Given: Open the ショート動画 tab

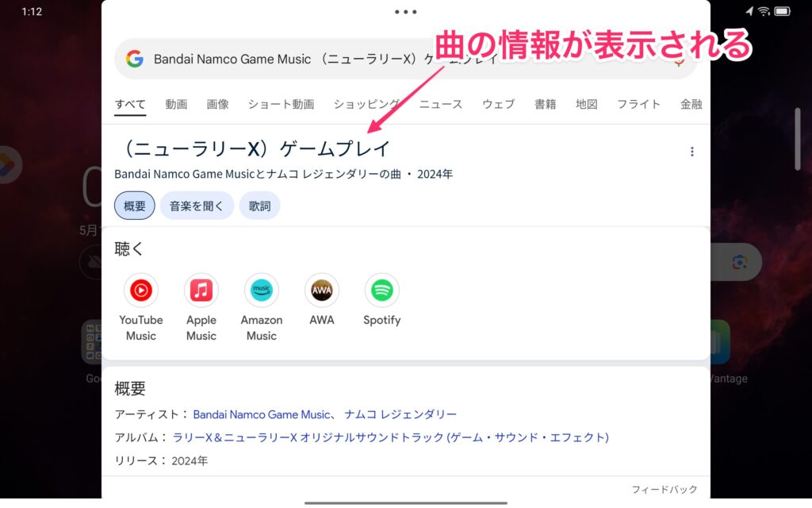Looking at the screenshot, I should click(281, 104).
